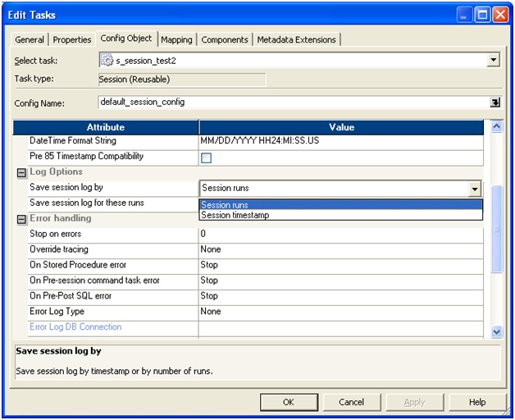The height and width of the screenshot is (420, 515).
Task: Select the Stop on errors value 0
Action: tap(341, 234)
